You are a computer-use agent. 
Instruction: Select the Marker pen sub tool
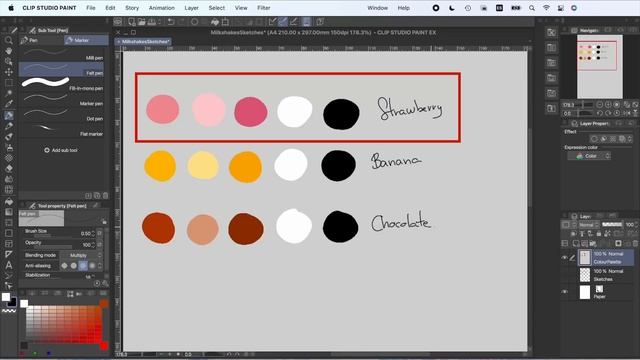(61, 100)
